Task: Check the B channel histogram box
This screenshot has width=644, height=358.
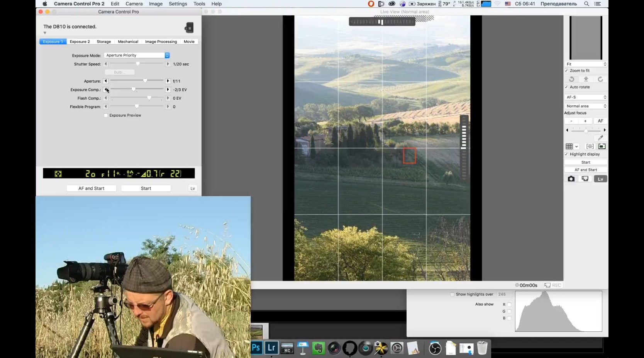Action: click(509, 318)
